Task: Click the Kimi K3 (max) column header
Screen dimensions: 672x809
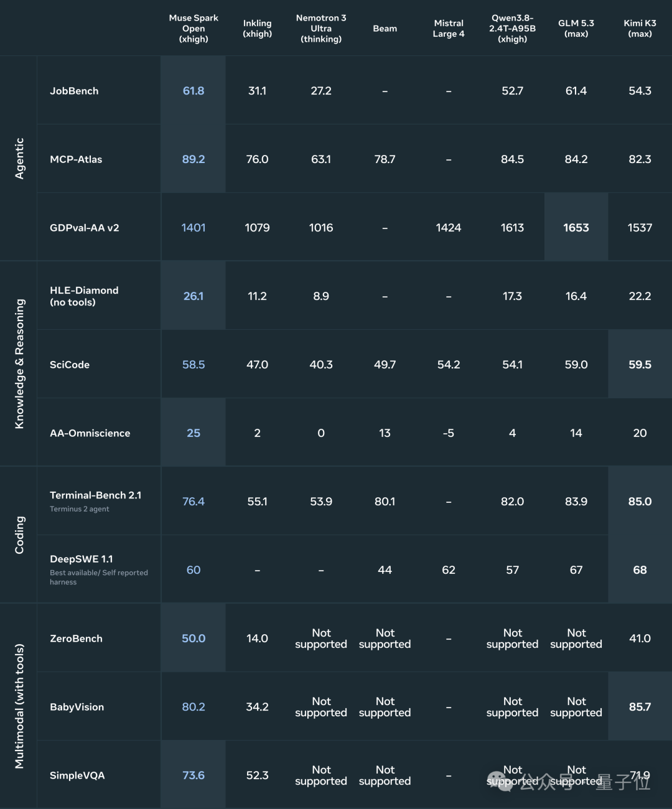Action: pyautogui.click(x=640, y=29)
